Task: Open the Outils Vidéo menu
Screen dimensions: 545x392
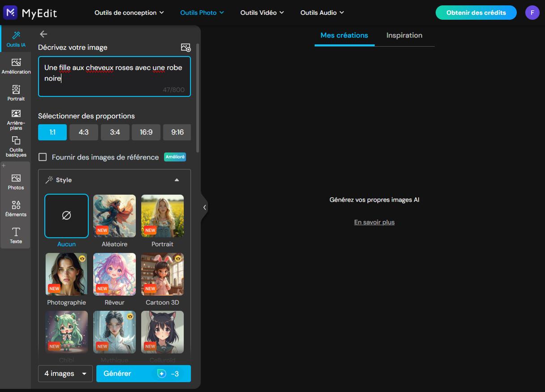Action: (262, 13)
